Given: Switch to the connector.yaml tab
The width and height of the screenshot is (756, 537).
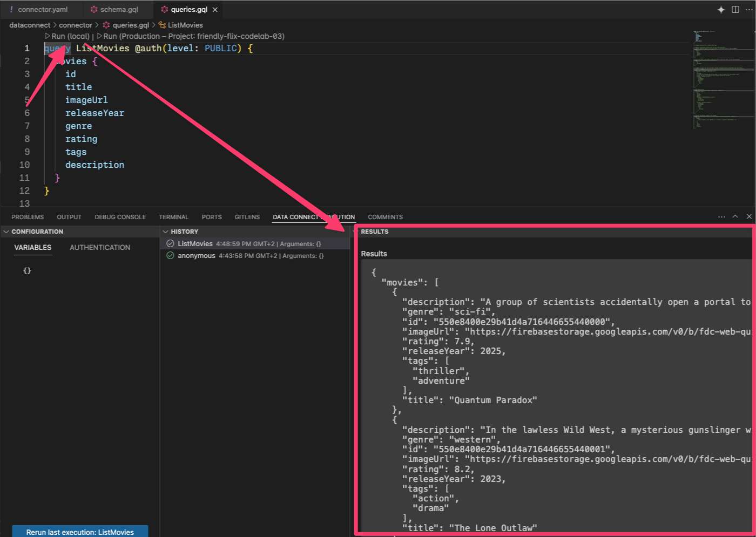Looking at the screenshot, I should 43,10.
